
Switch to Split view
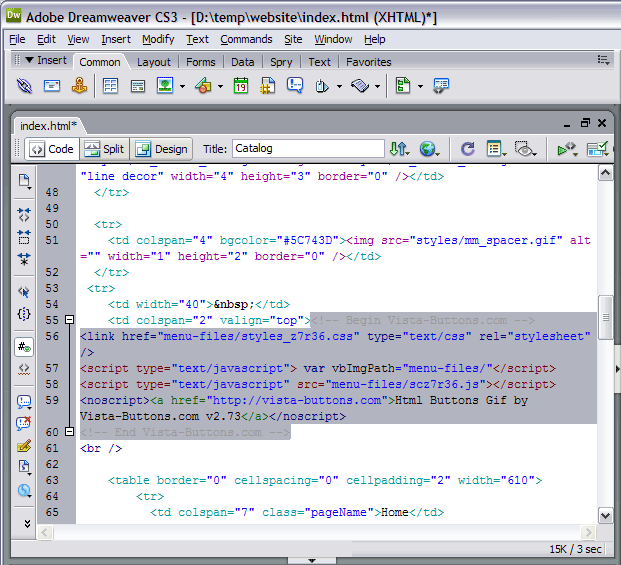point(105,149)
